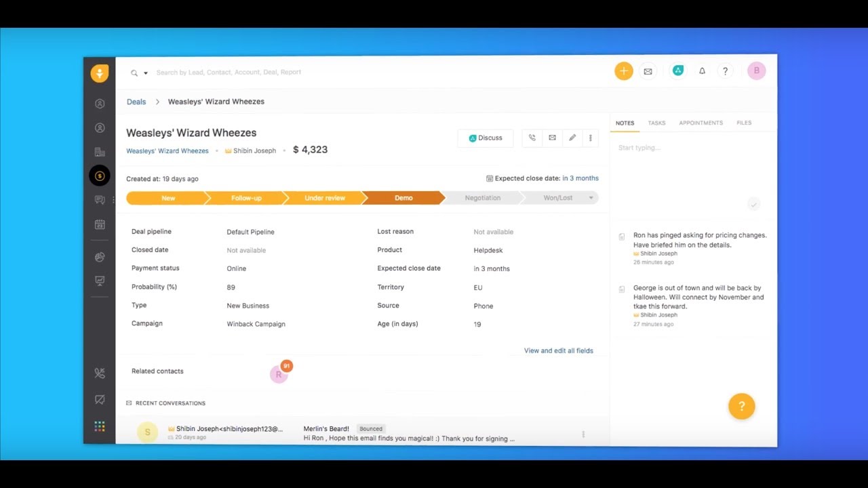
Task: Click the pencil edit deal icon
Action: click(x=572, y=138)
